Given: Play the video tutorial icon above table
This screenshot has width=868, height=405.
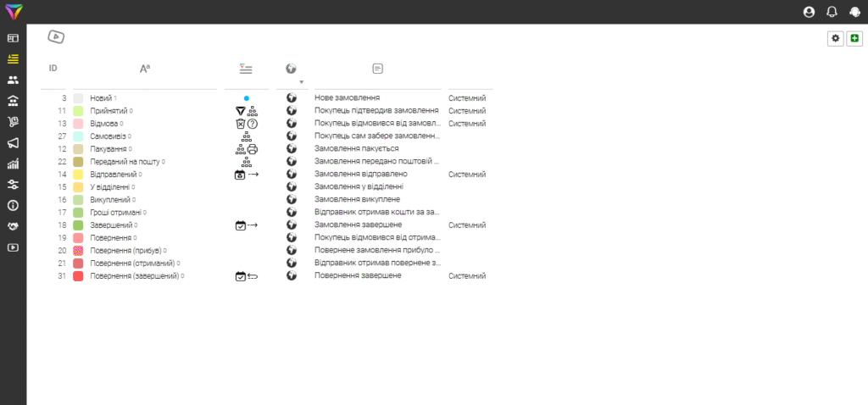Looking at the screenshot, I should pyautogui.click(x=56, y=37).
